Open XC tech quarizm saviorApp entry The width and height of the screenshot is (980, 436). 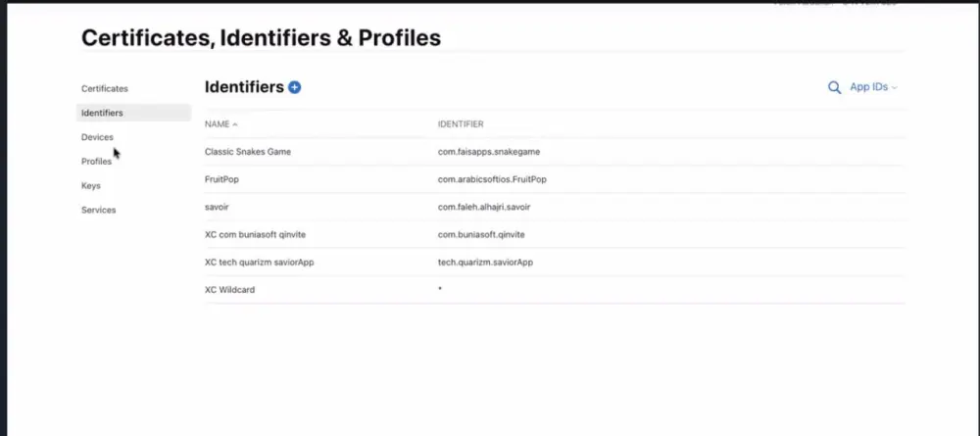[260, 263]
